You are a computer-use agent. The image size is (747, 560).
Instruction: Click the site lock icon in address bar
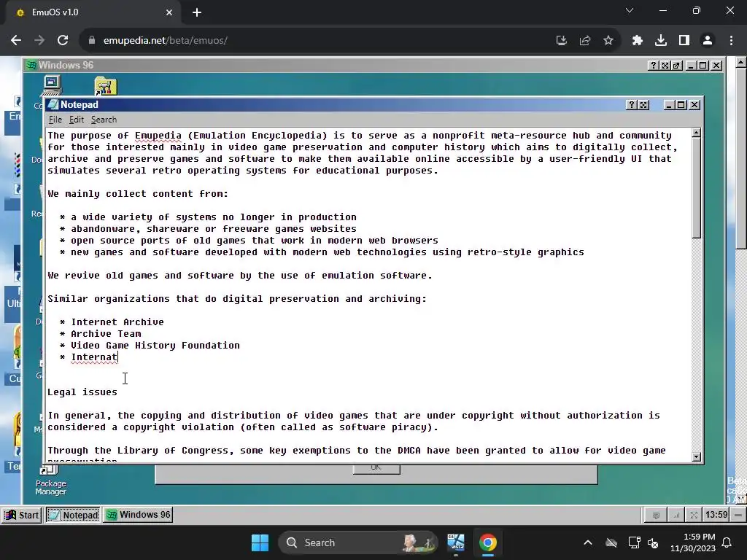click(92, 41)
